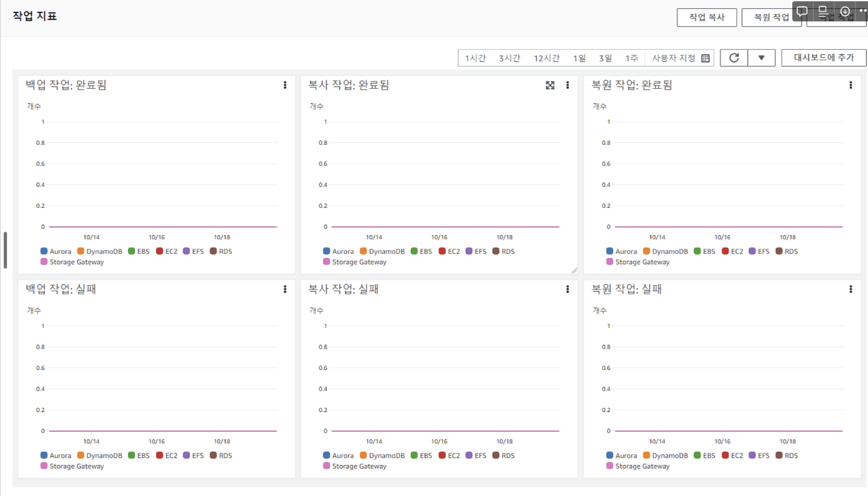Toggle EBS legend in 복사 작업: 실패 chart
Viewport: 868px width, 496px height.
(421, 456)
